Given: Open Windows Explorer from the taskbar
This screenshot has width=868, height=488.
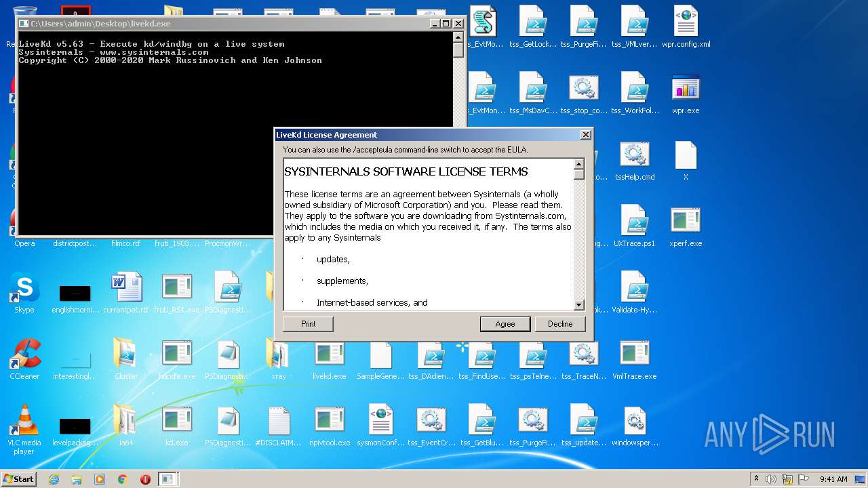Looking at the screenshot, I should pyautogui.click(x=77, y=479).
